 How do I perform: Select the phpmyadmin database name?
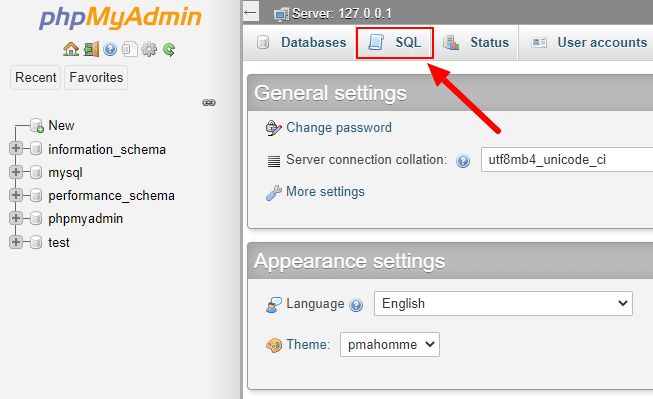tap(85, 219)
